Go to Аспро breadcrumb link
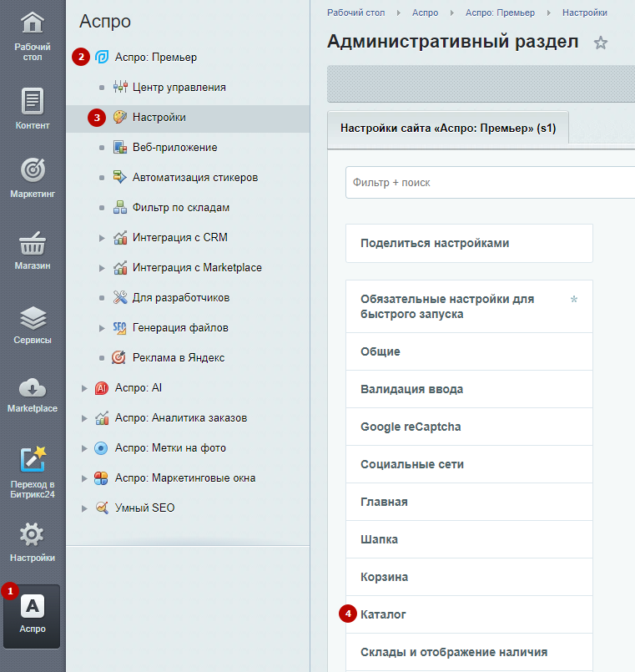The width and height of the screenshot is (635, 672). [x=425, y=13]
